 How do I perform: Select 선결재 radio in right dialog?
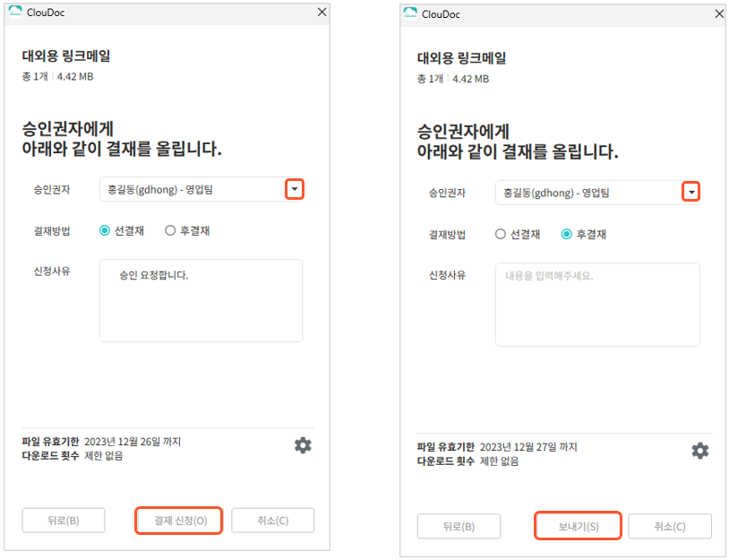[x=501, y=234]
